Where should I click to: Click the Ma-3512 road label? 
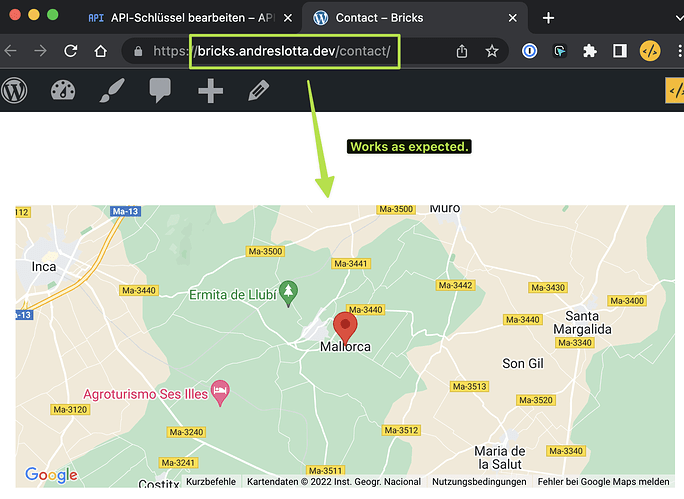tap(401, 431)
